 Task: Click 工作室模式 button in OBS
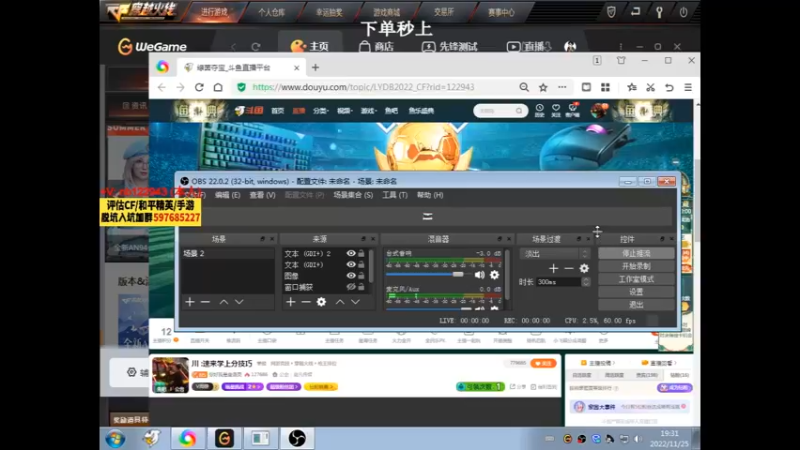point(636,279)
